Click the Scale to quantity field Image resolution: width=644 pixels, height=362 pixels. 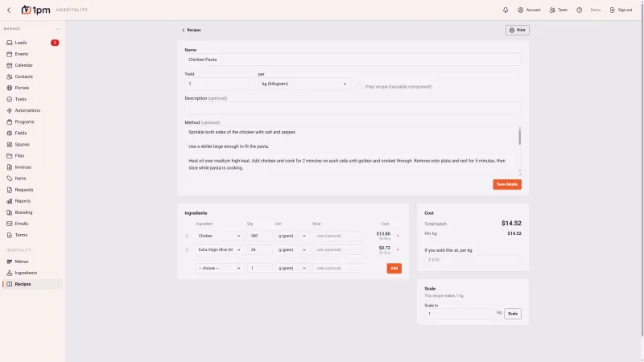tap(459, 314)
